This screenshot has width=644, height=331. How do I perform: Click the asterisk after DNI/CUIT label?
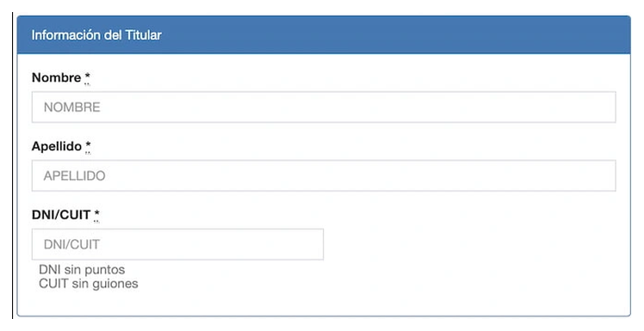click(96, 215)
